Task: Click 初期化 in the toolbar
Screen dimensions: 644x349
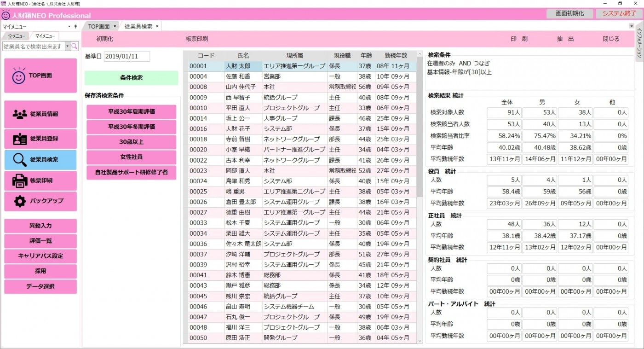Action: [105, 39]
